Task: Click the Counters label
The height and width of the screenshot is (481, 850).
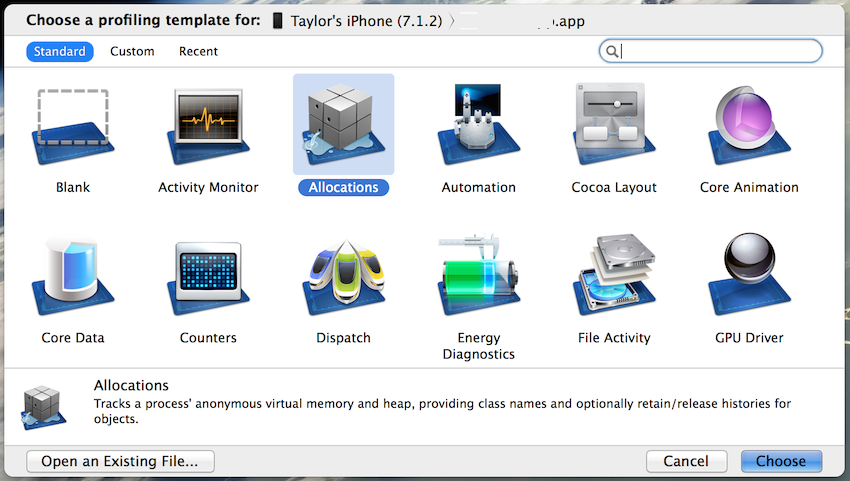Action: (208, 338)
